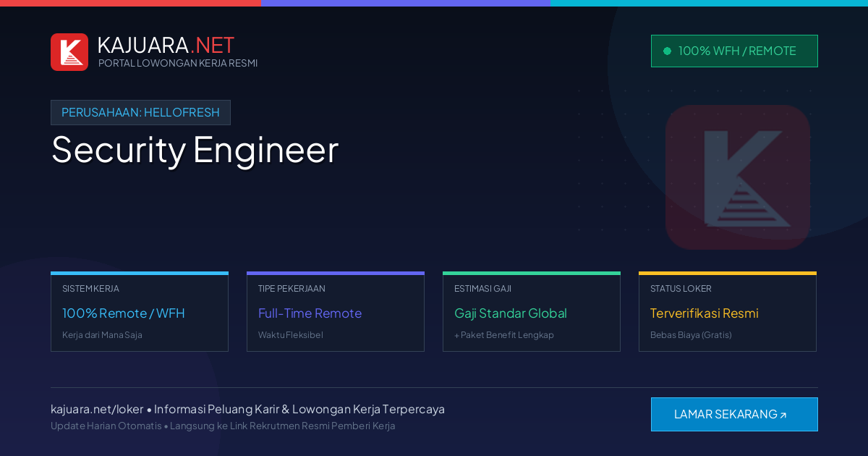Click the large faded K watermark logo
This screenshot has width=868, height=456.
coord(738,177)
